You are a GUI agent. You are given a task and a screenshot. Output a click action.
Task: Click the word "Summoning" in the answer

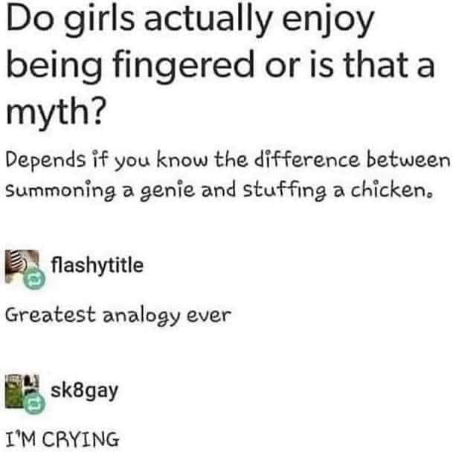tap(60, 190)
